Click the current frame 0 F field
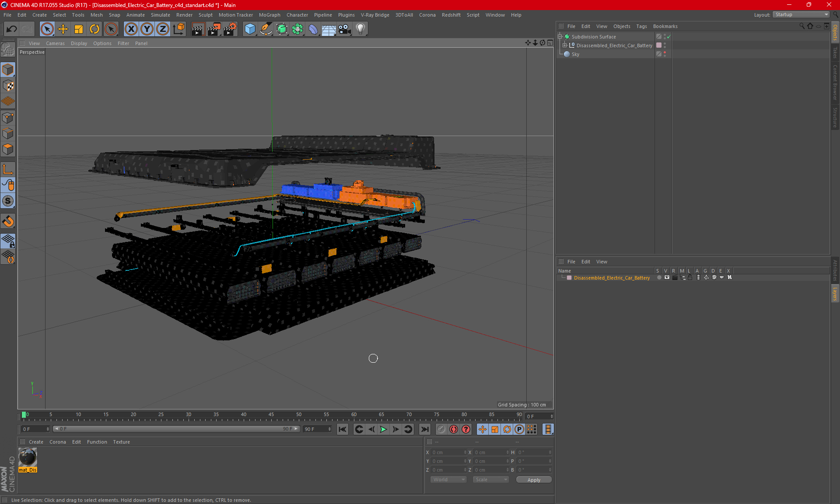Viewport: 840px width, 504px height. 35,429
